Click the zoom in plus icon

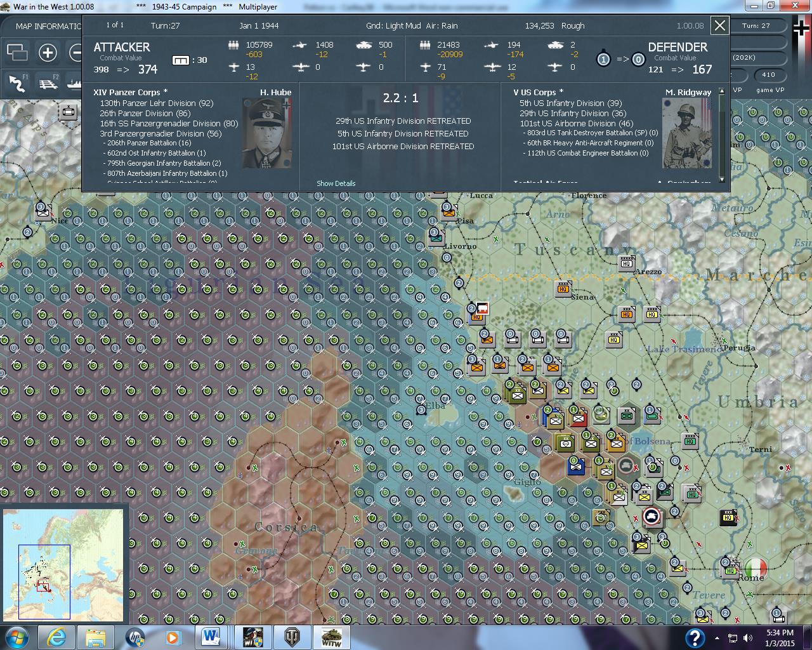tap(48, 53)
